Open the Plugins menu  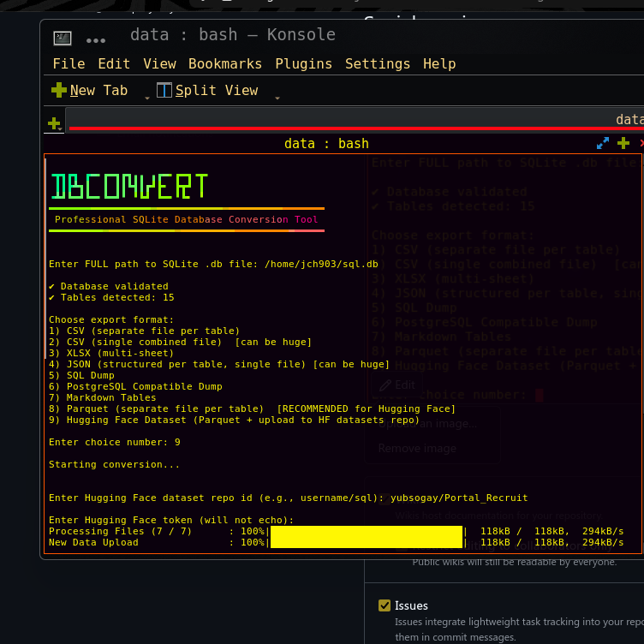tap(303, 64)
